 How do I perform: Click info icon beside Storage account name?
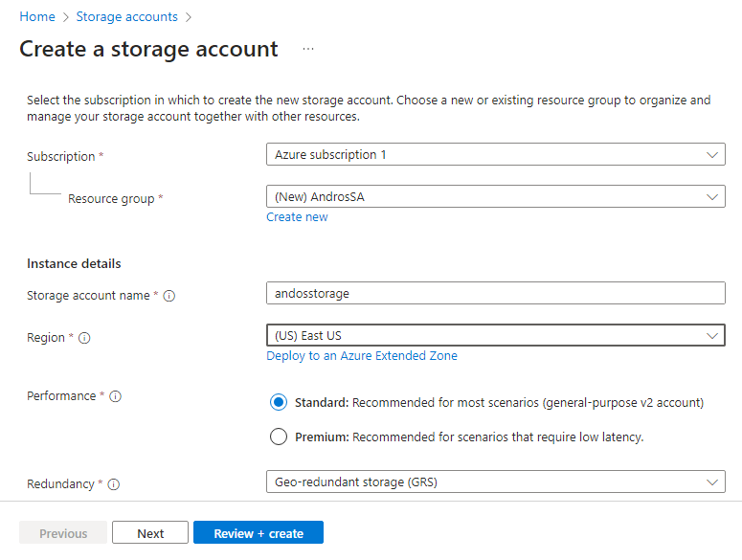coord(169,296)
